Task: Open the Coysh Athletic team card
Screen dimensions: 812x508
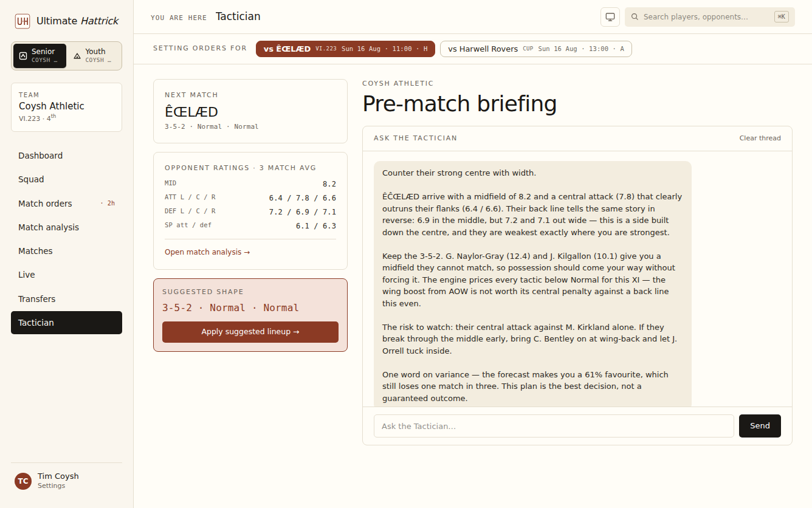Action: point(66,108)
